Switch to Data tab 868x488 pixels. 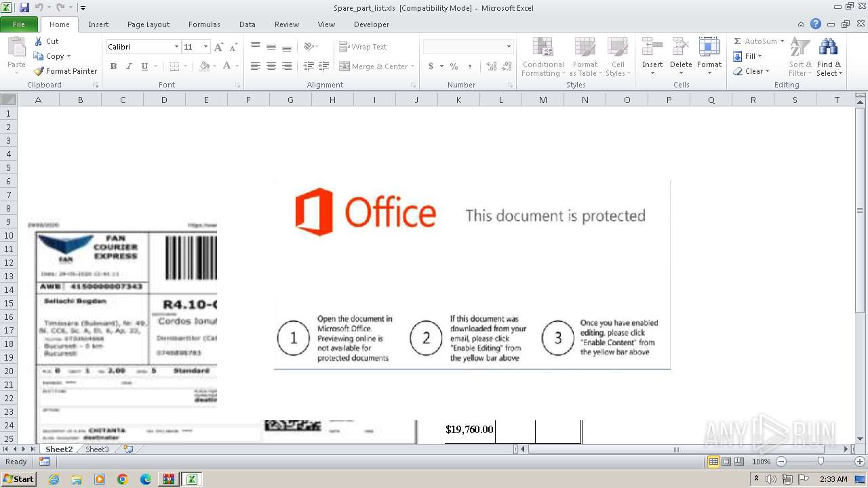pyautogui.click(x=248, y=24)
